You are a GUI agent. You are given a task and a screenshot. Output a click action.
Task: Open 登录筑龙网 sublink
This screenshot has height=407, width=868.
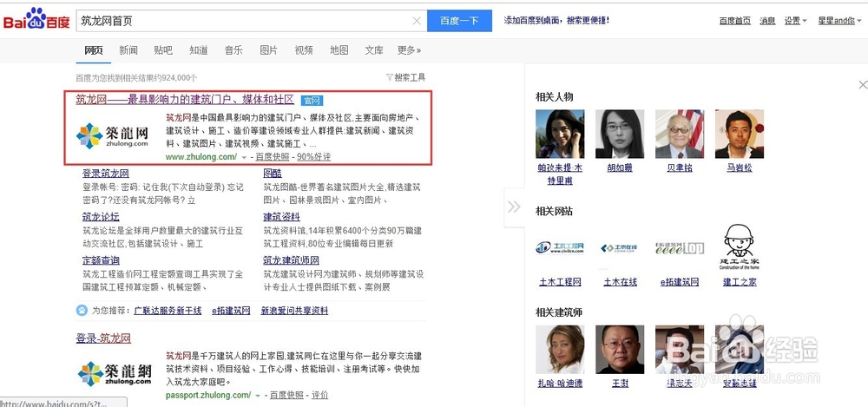pos(106,174)
